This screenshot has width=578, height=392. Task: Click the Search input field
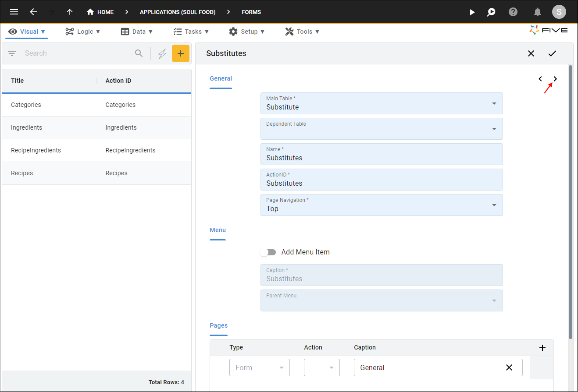coord(77,53)
